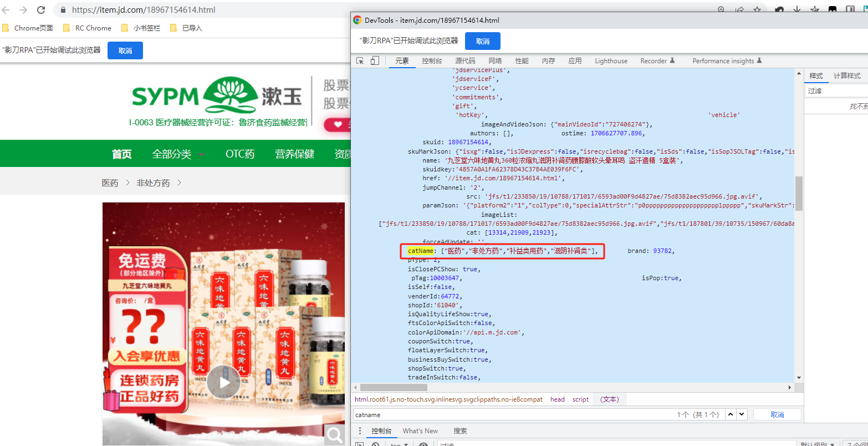Open the What's New drawer tab
This screenshot has height=446, width=868.
click(x=420, y=431)
